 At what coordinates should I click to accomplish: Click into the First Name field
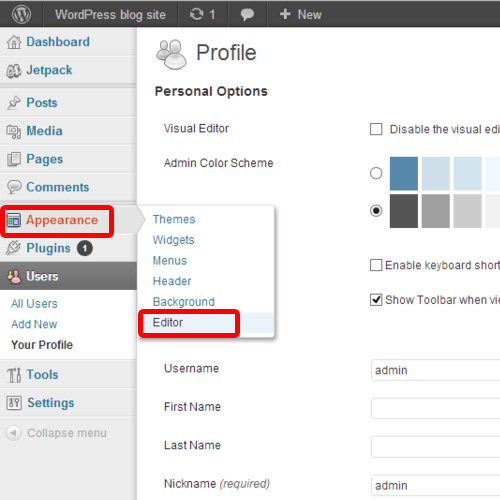coord(435,408)
